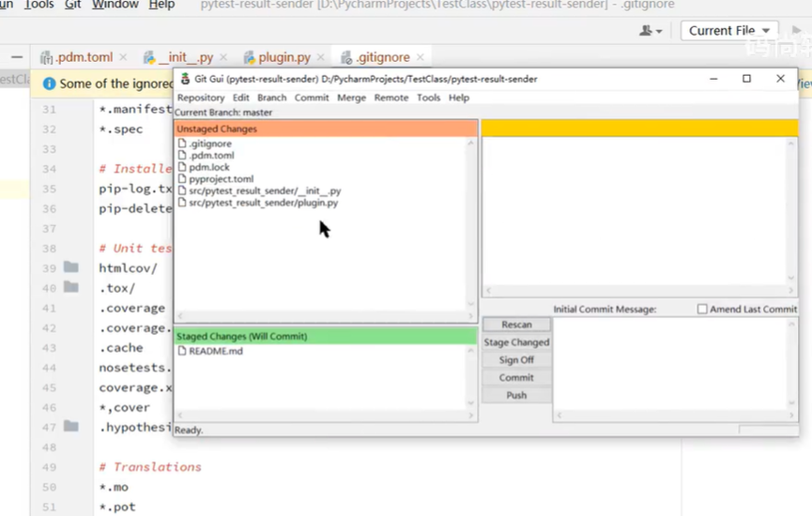Close the plugin.py editor tab
The height and width of the screenshot is (516, 812).
pyautogui.click(x=320, y=58)
